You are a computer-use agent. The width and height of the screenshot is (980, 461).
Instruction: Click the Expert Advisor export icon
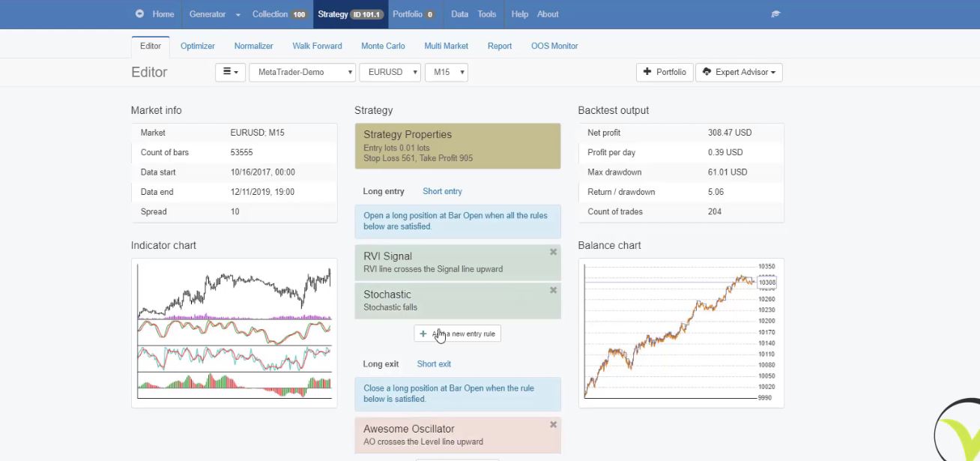point(707,72)
